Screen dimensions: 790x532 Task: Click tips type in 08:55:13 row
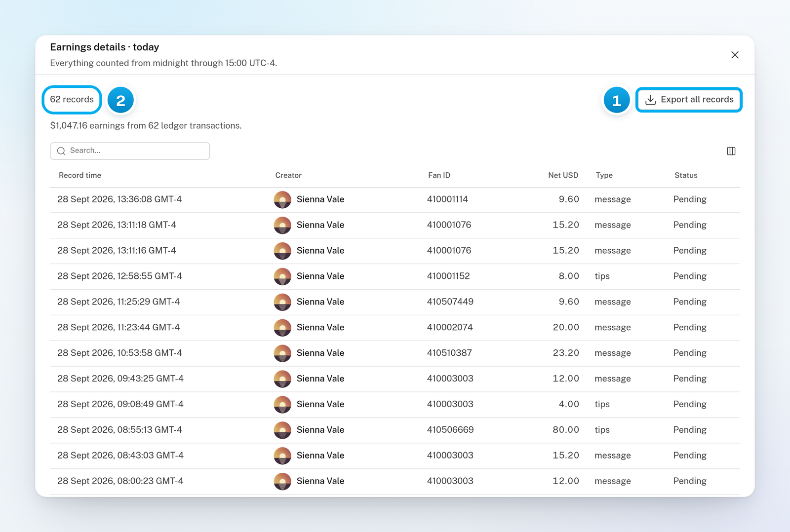tap(602, 430)
